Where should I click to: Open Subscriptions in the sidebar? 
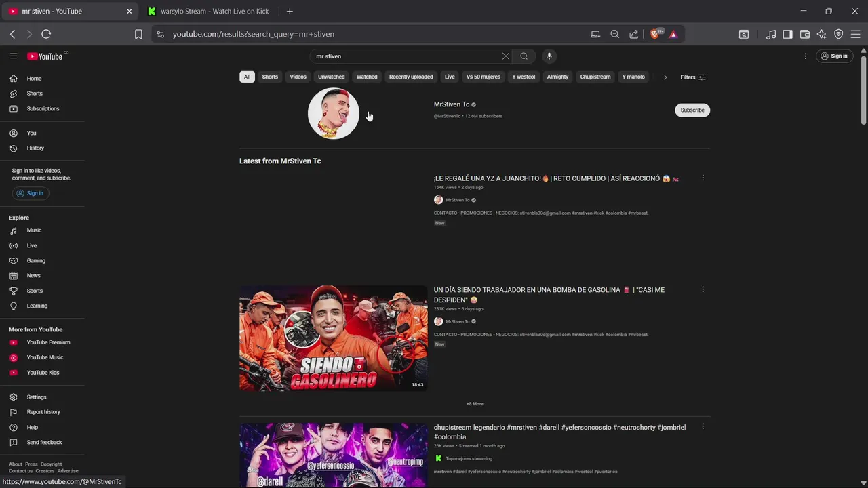click(42, 108)
